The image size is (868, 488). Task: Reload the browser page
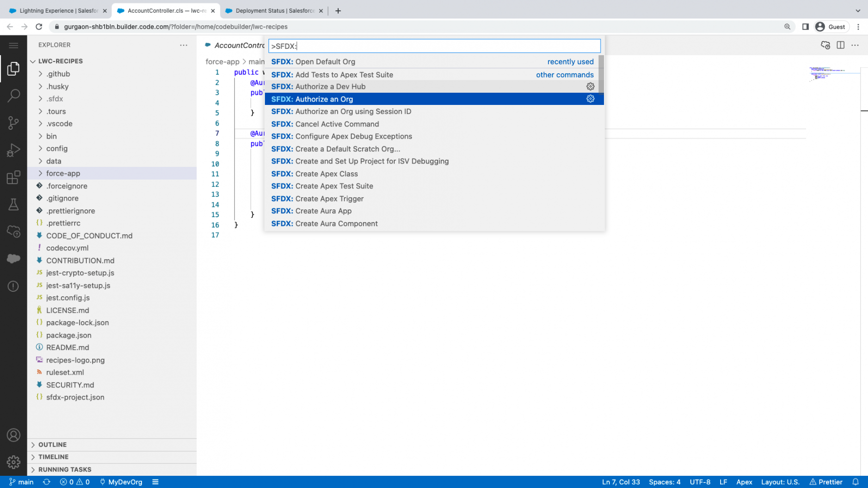click(39, 27)
